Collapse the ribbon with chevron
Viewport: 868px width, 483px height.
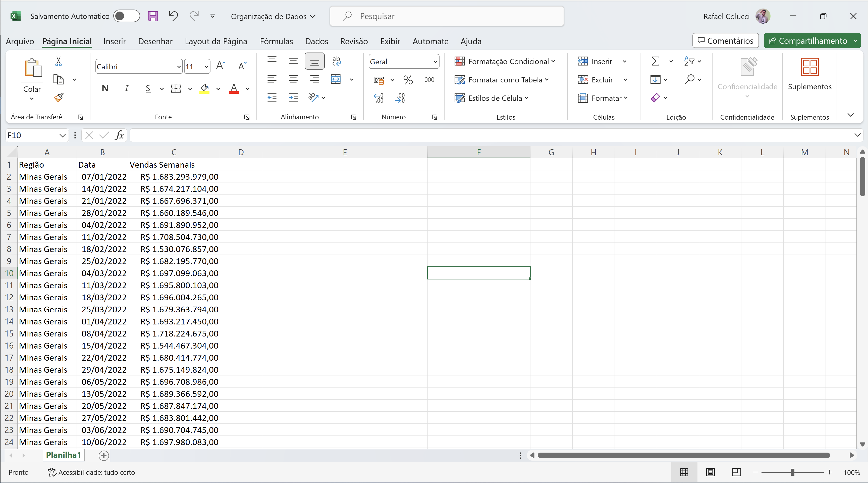tap(850, 115)
